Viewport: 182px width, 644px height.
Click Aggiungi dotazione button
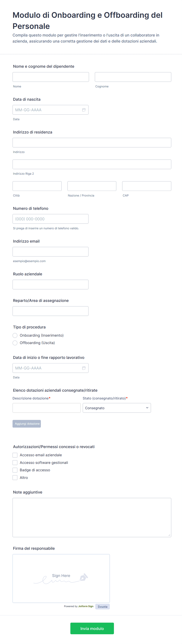27,423
